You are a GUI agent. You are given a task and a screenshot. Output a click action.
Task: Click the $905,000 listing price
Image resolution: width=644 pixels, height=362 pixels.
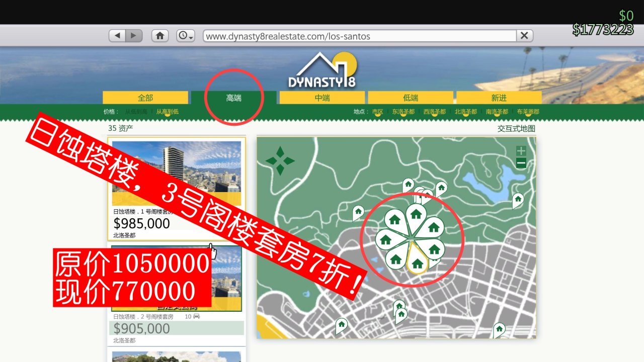pos(142,329)
